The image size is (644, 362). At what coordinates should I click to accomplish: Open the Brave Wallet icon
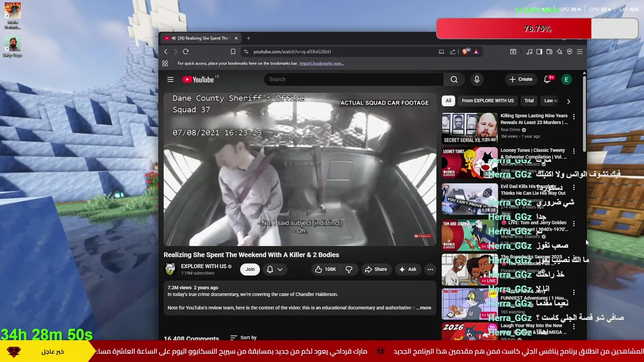(x=549, y=52)
